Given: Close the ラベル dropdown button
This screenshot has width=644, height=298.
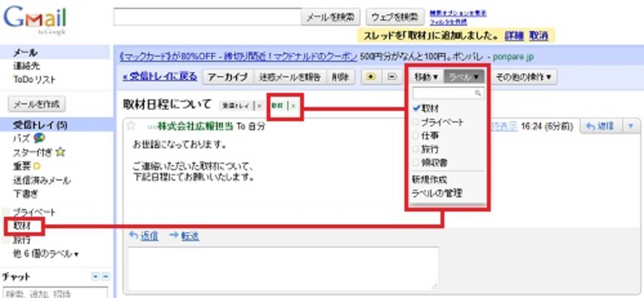Looking at the screenshot, I should click(x=464, y=77).
